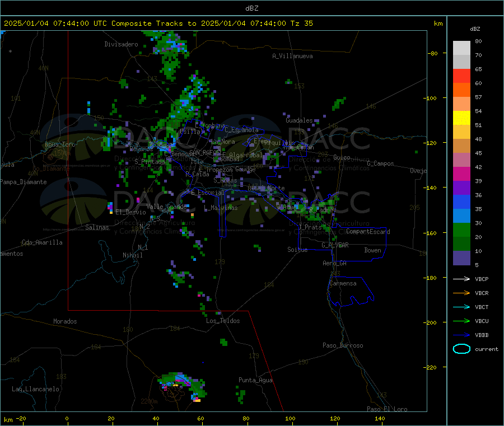Click the -80 tick on the vertical axis
Image resolution: width=504 pixels, height=426 pixels.
click(x=433, y=53)
